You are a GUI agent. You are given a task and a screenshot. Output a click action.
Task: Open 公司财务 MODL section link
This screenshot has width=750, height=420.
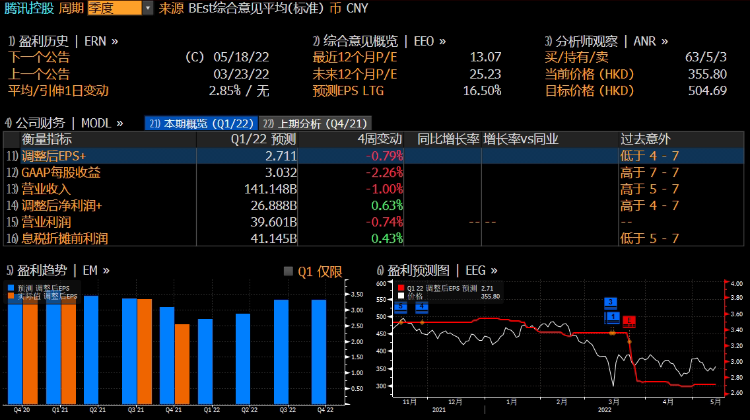click(64, 123)
